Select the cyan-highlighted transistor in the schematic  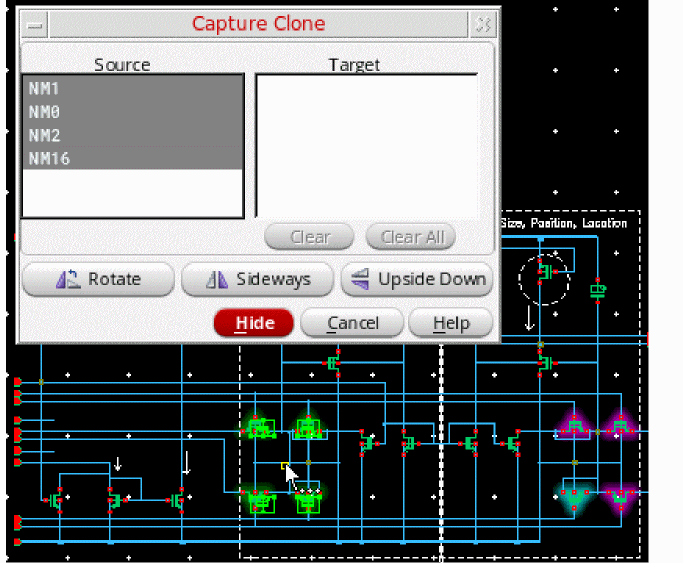(575, 494)
